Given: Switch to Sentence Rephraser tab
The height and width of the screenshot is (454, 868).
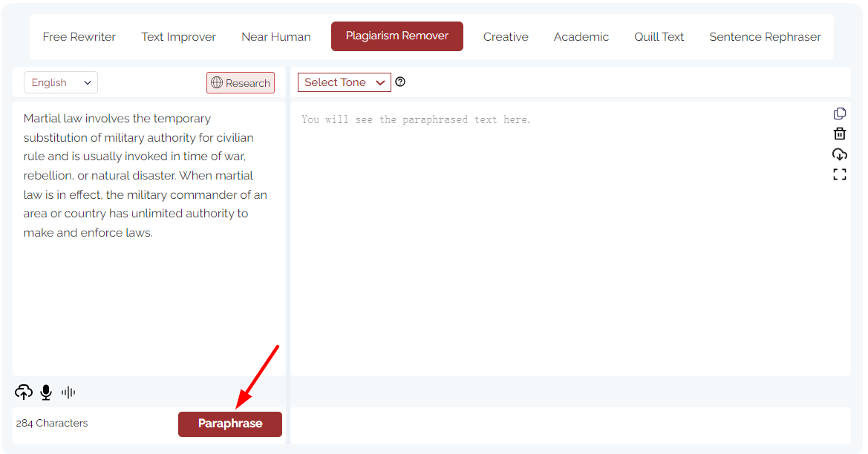Looking at the screenshot, I should (765, 37).
